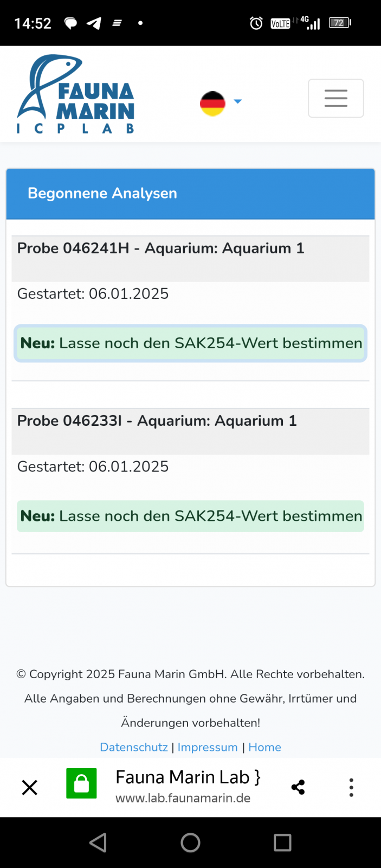Tap the green lock security icon
This screenshot has height=868, width=381.
coord(81,783)
